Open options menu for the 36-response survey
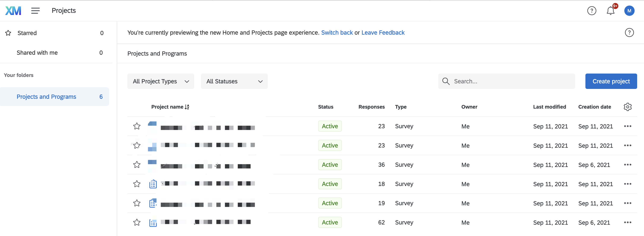This screenshot has height=236, width=644. (x=628, y=165)
